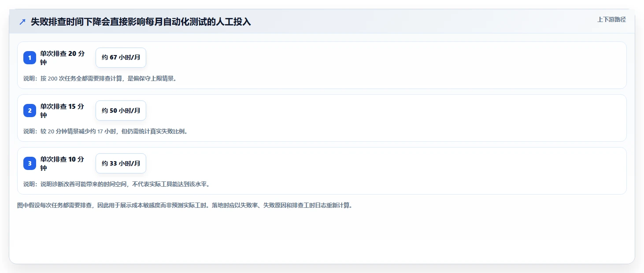Click the step number 1 badge
This screenshot has height=273, width=644.
click(30, 58)
